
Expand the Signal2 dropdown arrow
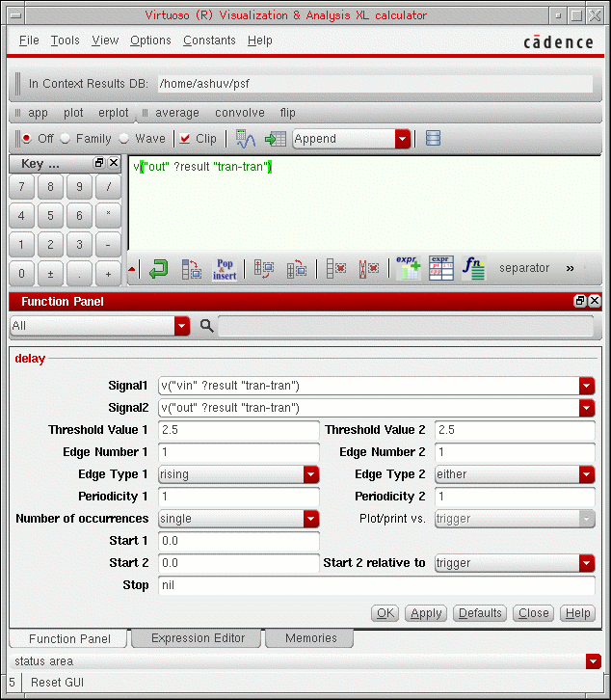point(587,408)
